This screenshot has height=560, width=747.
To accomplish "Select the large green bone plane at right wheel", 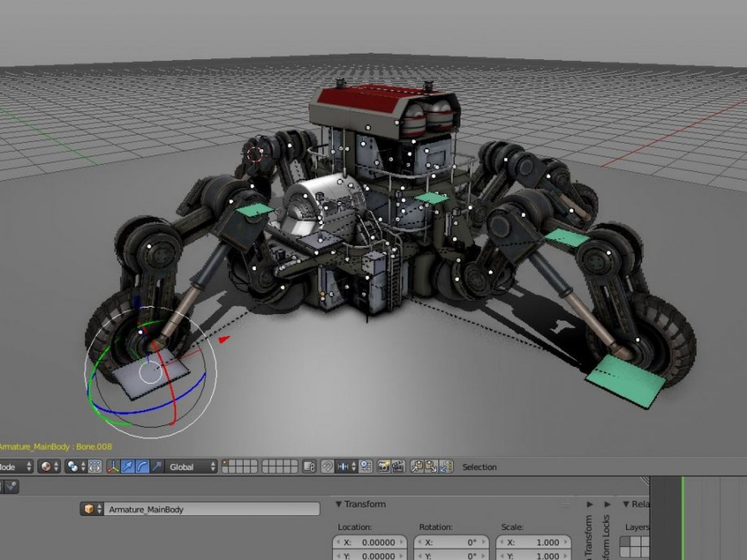I will click(x=625, y=381).
